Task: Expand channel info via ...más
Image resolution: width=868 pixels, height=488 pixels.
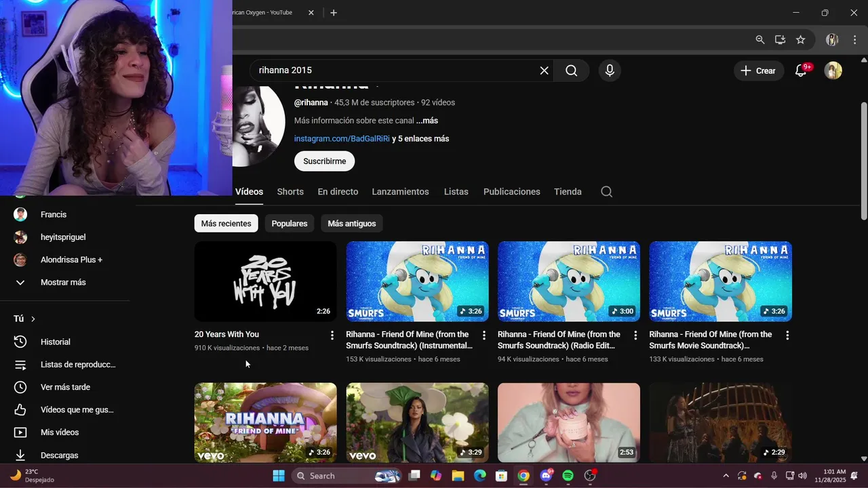Action: point(427,121)
